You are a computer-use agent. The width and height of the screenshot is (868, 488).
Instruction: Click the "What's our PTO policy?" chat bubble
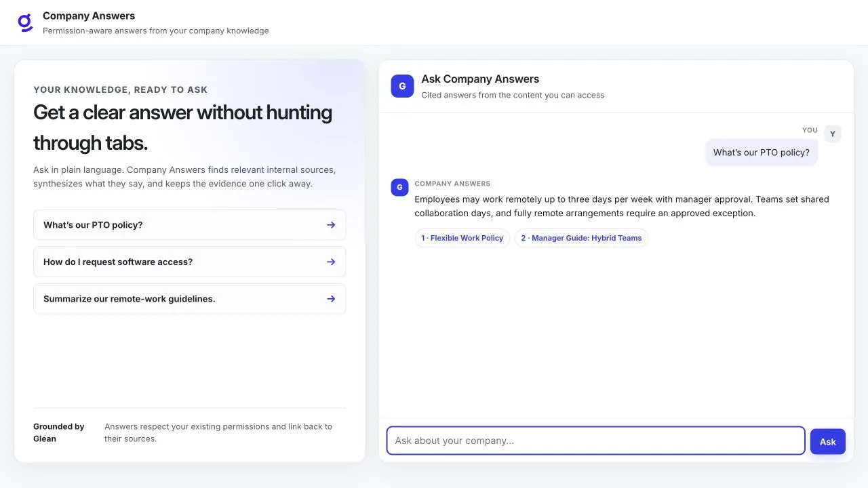pos(762,152)
